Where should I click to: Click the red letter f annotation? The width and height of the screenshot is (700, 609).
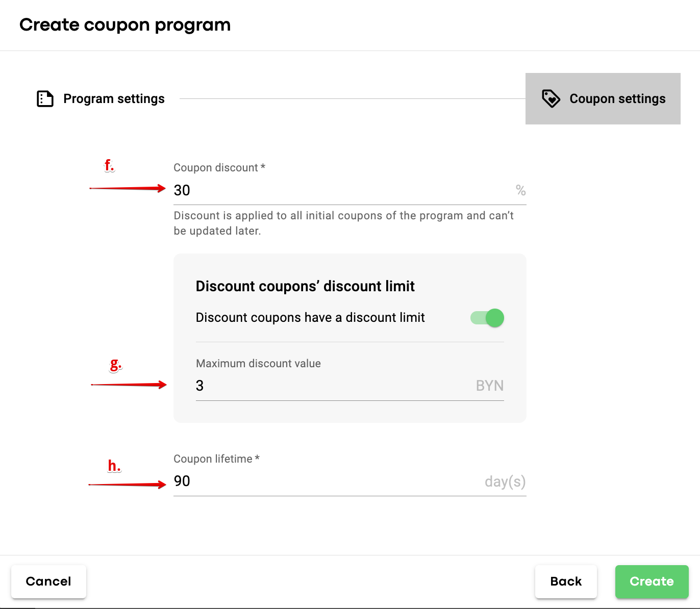point(109,165)
